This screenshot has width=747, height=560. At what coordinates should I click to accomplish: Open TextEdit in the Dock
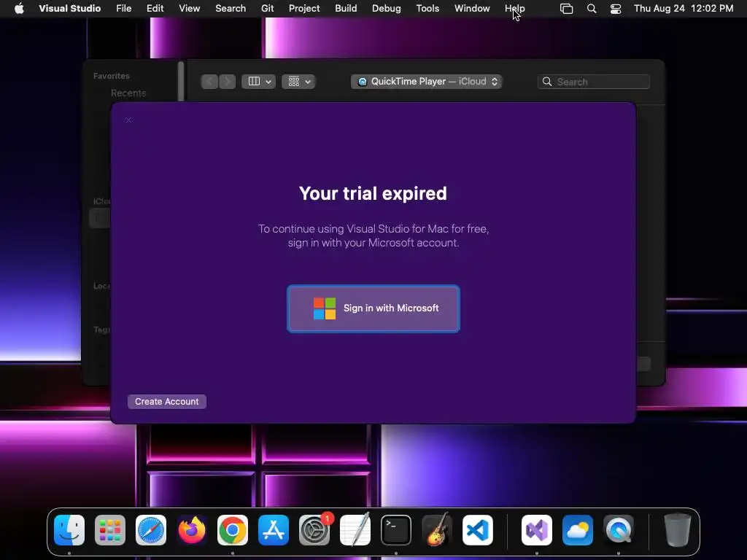tap(355, 530)
